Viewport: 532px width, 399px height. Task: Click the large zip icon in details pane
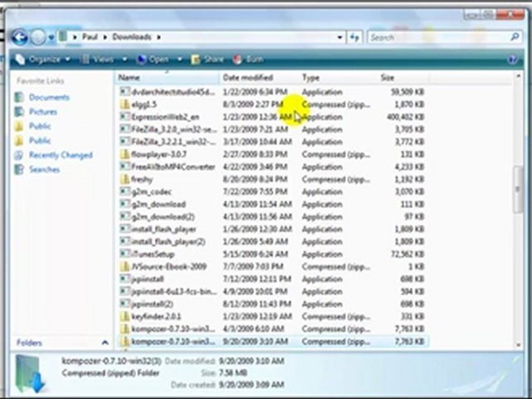pos(30,374)
